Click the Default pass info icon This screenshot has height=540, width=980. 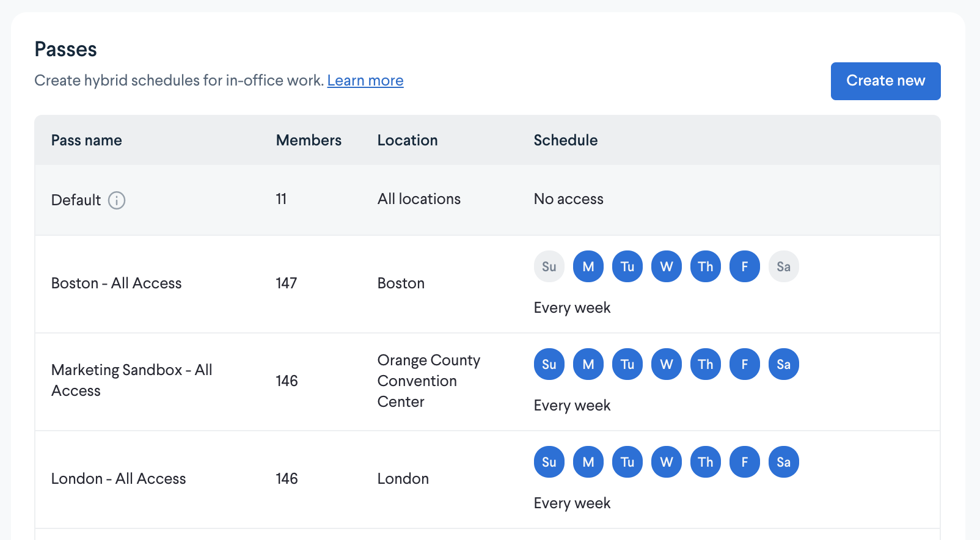[x=117, y=200]
